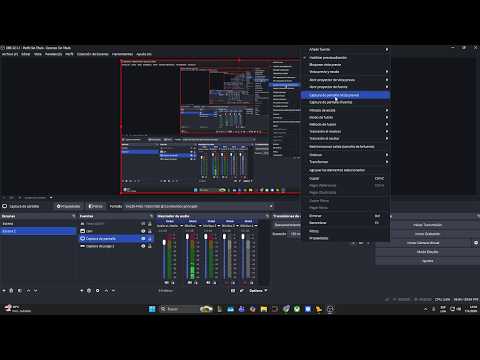Image resolution: width=480 pixels, height=360 pixels.
Task: Click the Propiedades button above the Escenas panel
Action: click(x=68, y=206)
